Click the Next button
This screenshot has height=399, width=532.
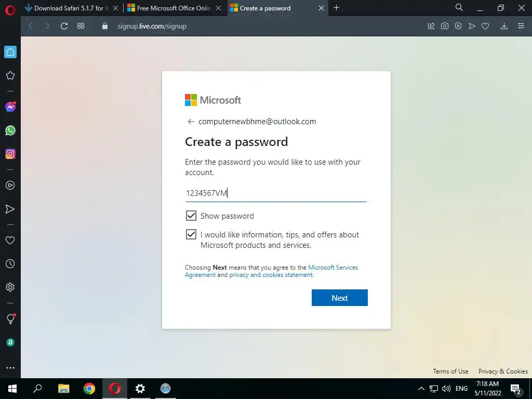(340, 298)
